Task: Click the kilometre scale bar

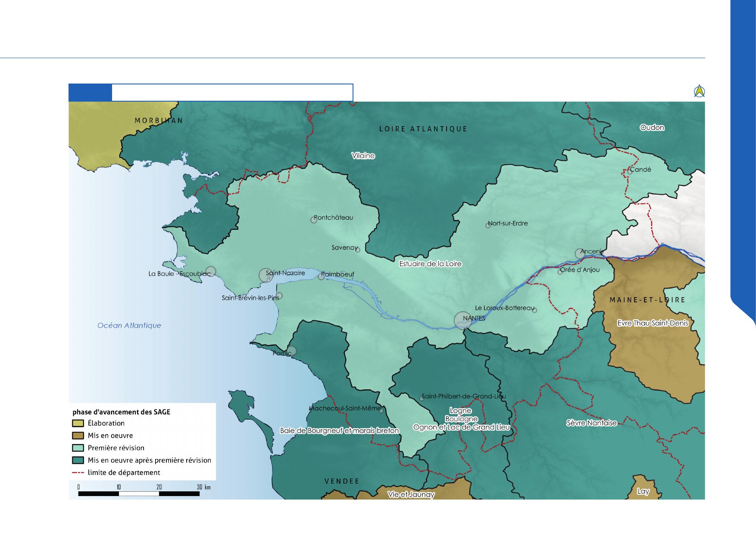Action: pyautogui.click(x=139, y=494)
